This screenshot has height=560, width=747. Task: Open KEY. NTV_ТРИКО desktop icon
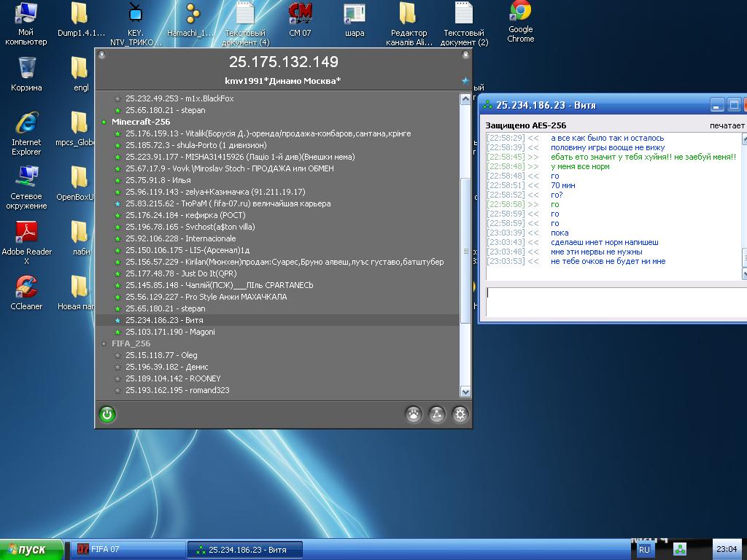(136, 24)
